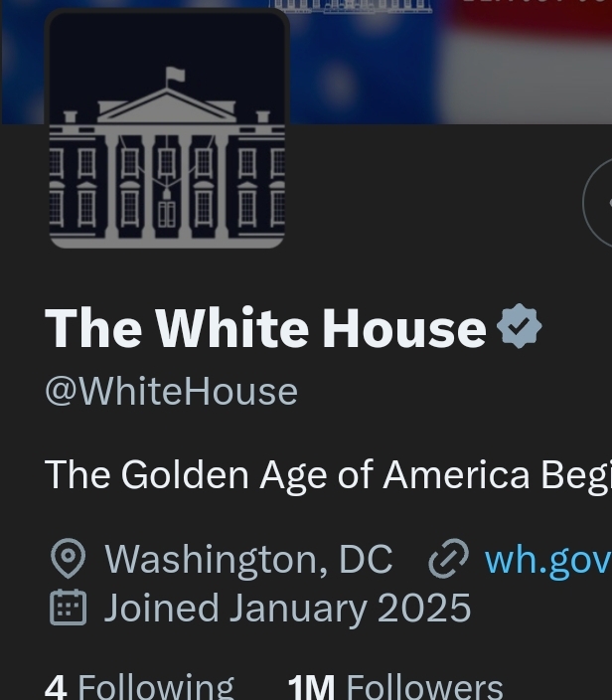
Task: Click the display name The White House
Action: click(x=265, y=328)
